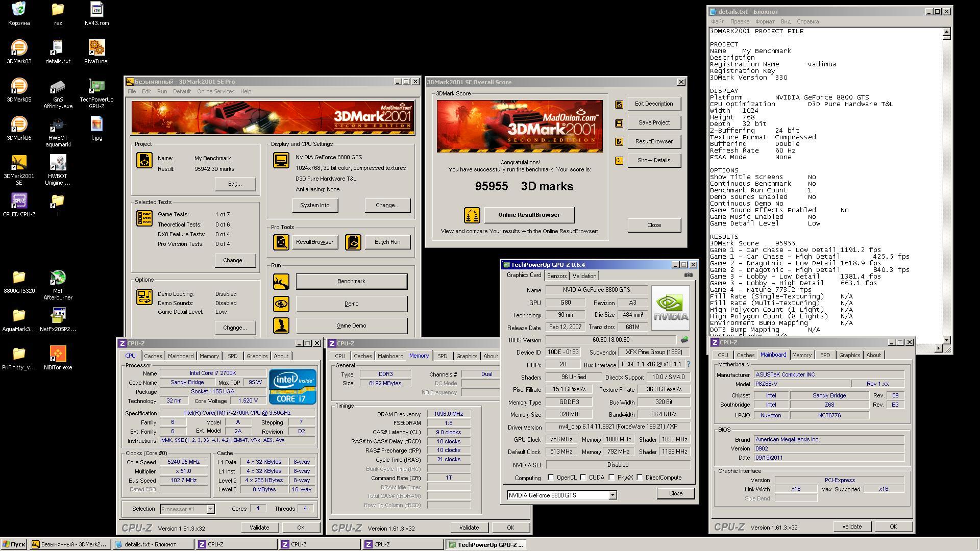Launch CPUID CPU-Z desktop shortcut
Viewport: 980px width, 551px height.
pyautogui.click(x=19, y=205)
